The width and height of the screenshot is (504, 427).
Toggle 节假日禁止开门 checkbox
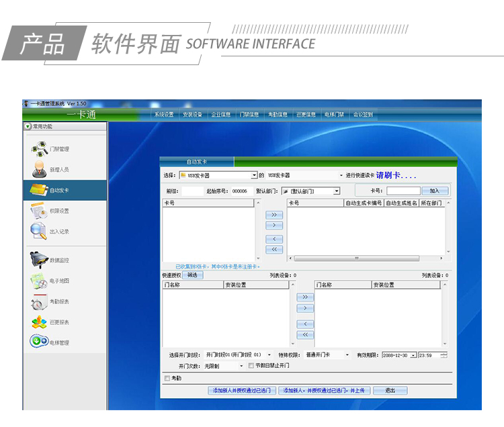tap(251, 366)
